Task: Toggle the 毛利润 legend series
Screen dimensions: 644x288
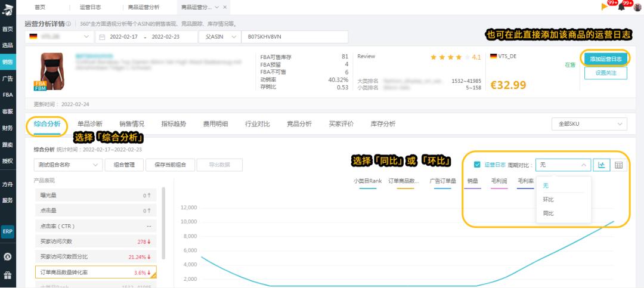Action: [x=499, y=183]
